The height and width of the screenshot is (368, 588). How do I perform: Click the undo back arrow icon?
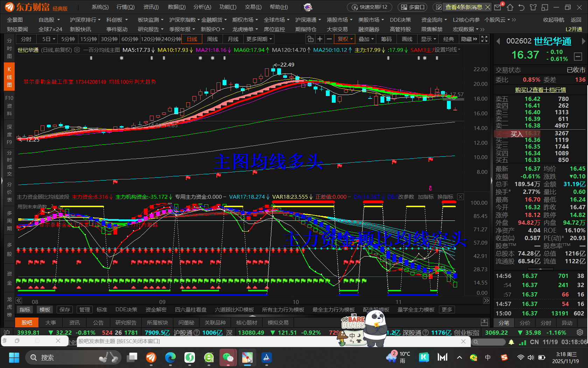point(521,7)
